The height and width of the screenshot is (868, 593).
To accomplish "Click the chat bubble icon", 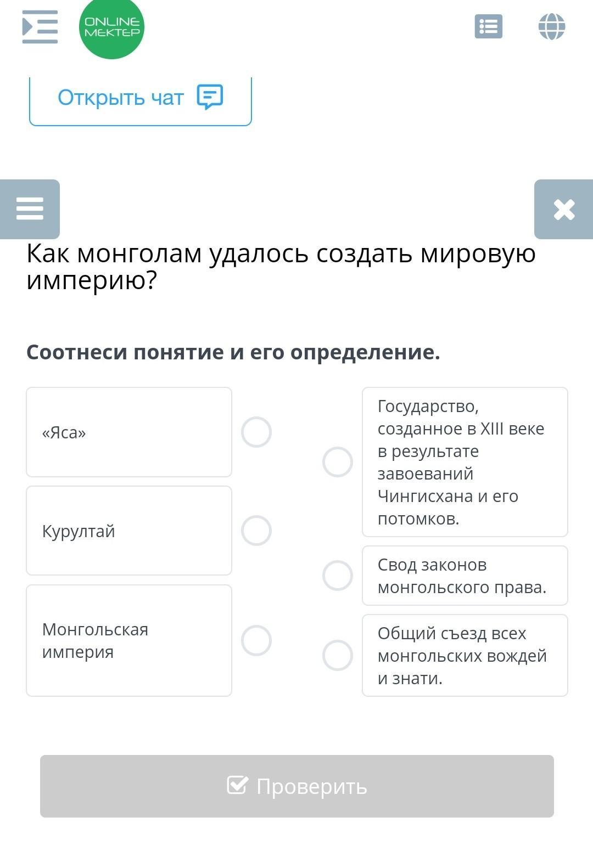I will click(x=210, y=97).
